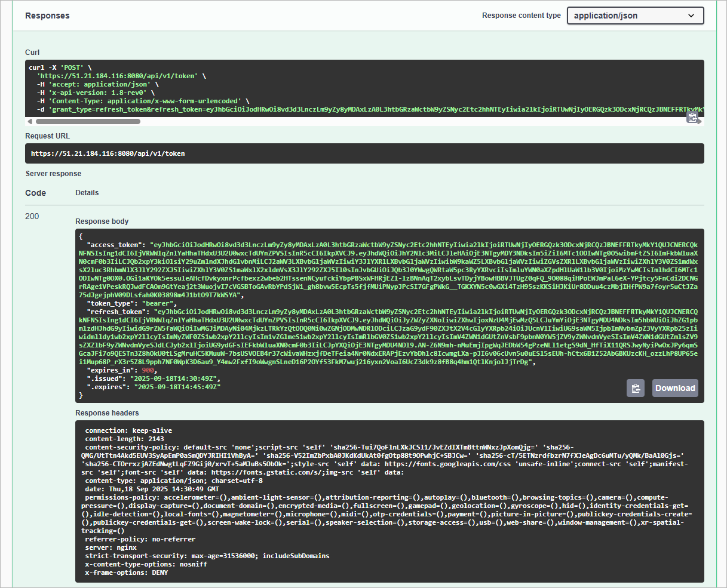Click the Server response label
The width and height of the screenshot is (727, 588).
point(53,174)
